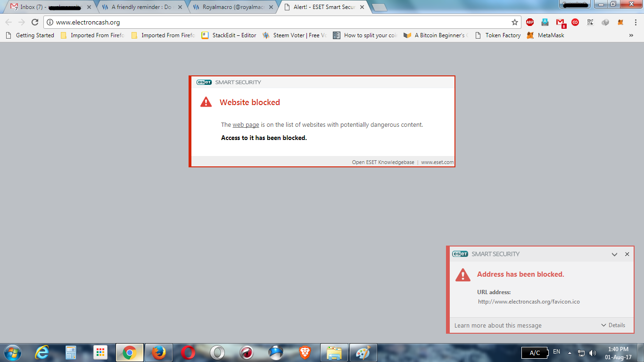Click the blocked favicon.ico URL text
The width and height of the screenshot is (644, 362).
529,302
